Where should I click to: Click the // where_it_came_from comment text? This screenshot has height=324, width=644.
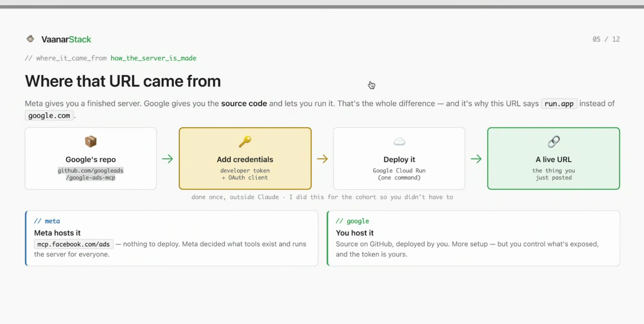(66, 58)
